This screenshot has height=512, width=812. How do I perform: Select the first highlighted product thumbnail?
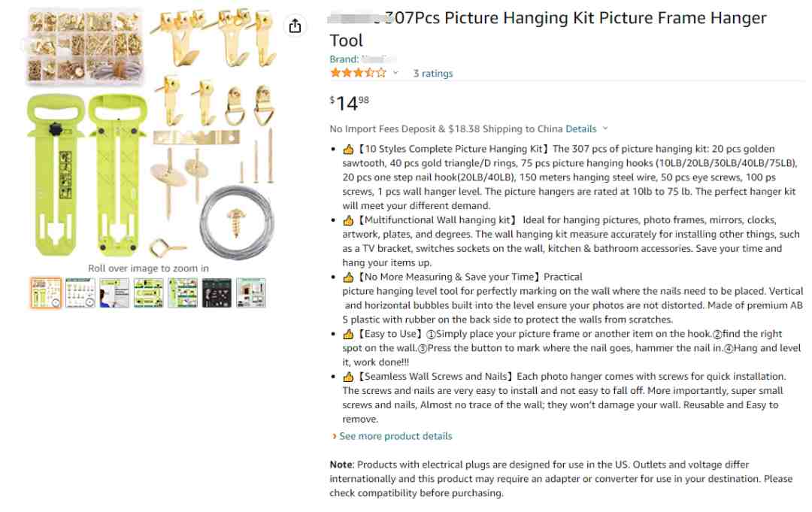coord(46,292)
